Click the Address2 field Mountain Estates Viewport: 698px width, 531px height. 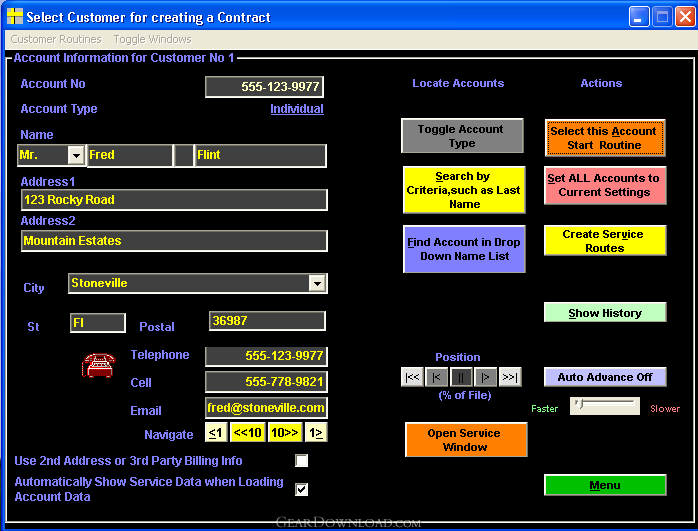coord(174,241)
